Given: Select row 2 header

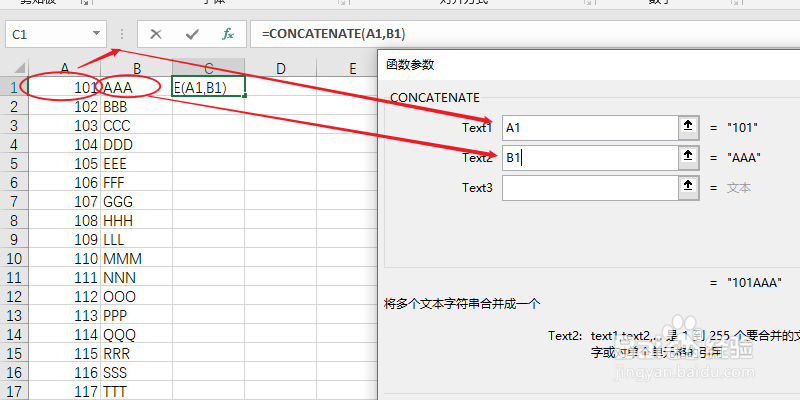Looking at the screenshot, I should (14, 107).
